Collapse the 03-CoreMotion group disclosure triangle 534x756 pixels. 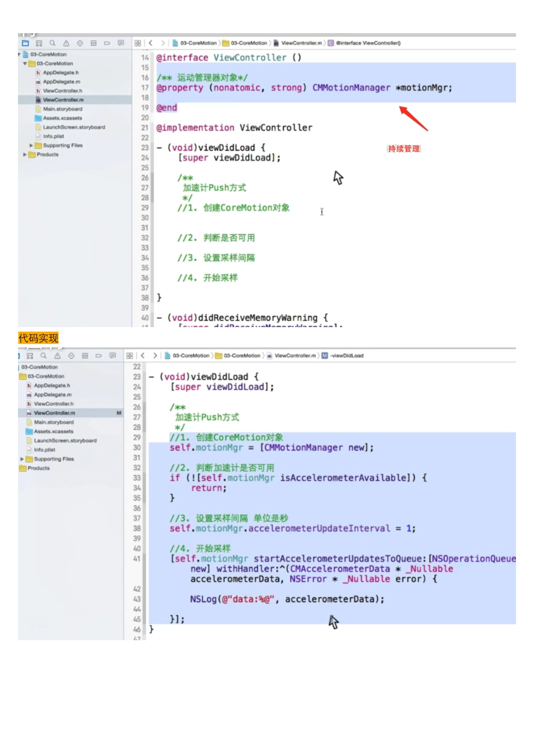25,64
